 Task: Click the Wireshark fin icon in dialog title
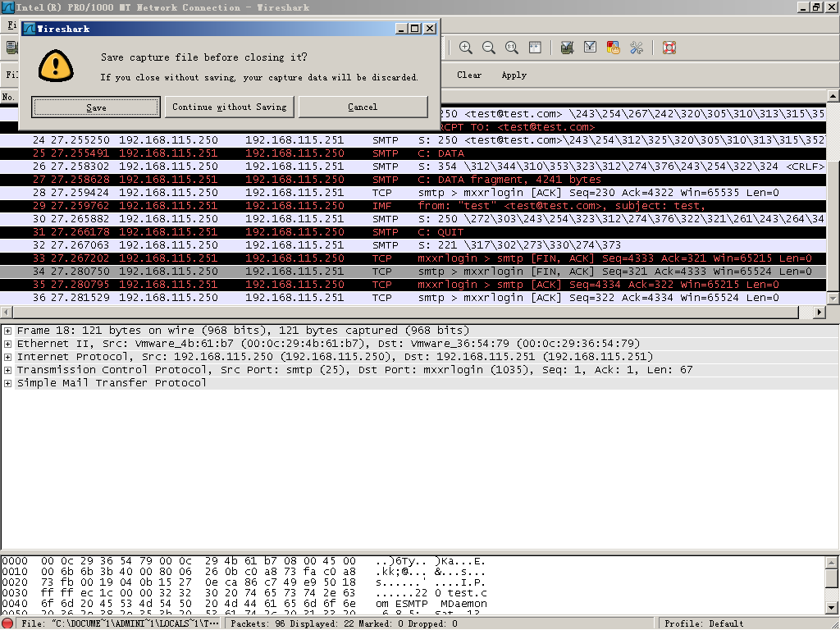coord(30,29)
